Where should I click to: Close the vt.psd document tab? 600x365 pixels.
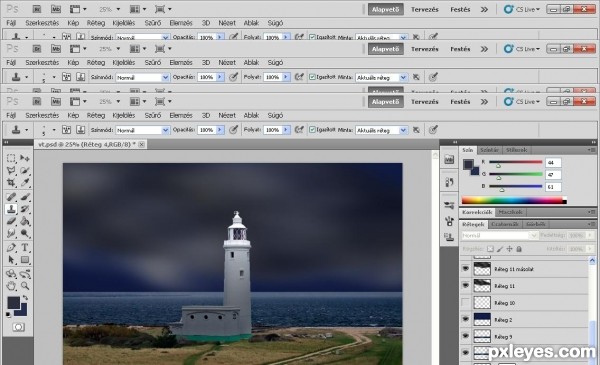pos(142,144)
